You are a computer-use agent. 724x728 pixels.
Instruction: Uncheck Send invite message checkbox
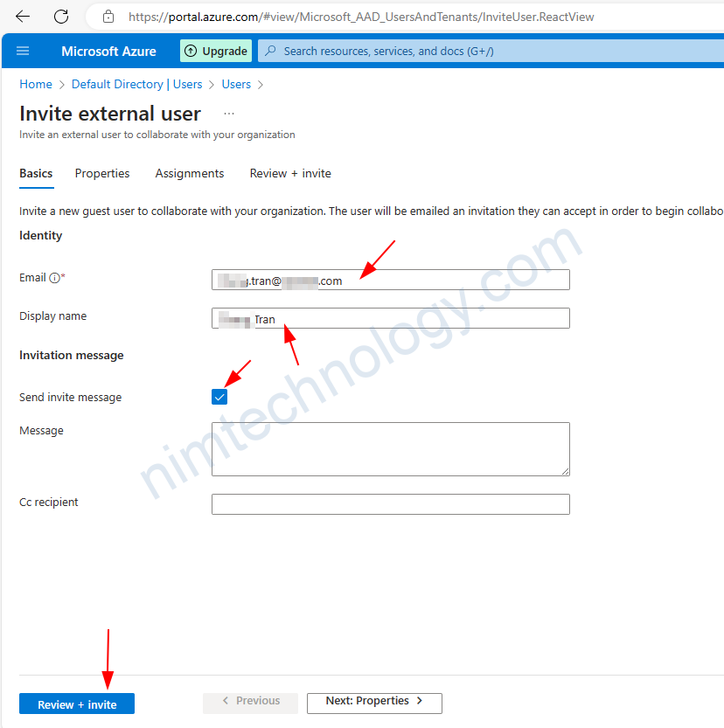coord(219,397)
